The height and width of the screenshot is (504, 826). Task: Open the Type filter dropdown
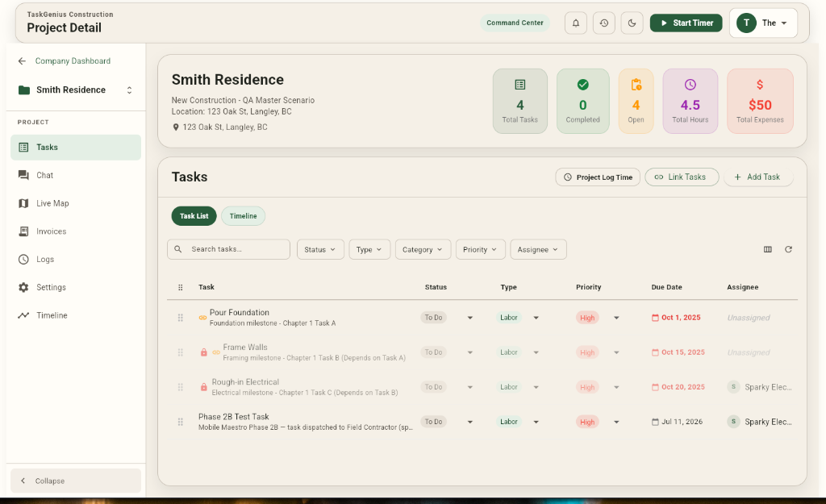point(369,250)
